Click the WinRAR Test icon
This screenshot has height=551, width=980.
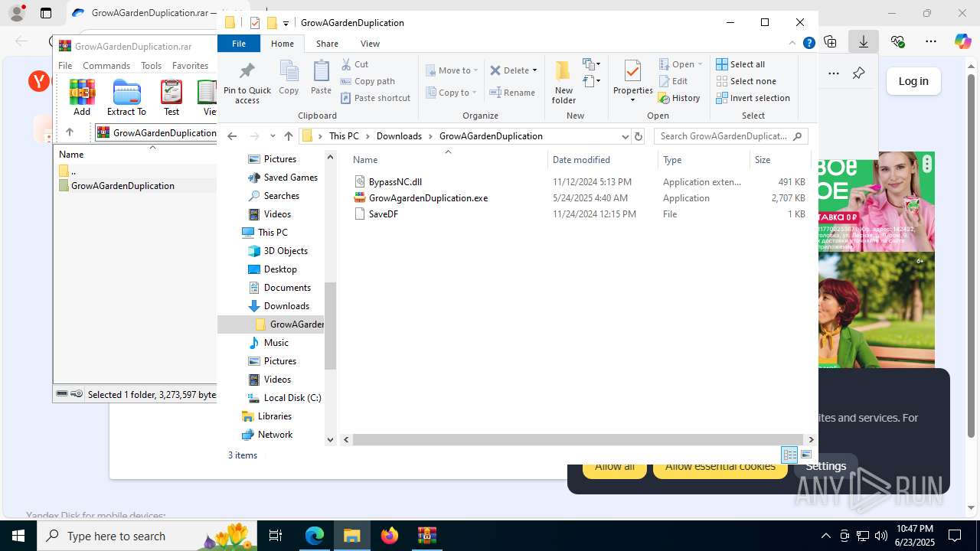click(x=171, y=97)
